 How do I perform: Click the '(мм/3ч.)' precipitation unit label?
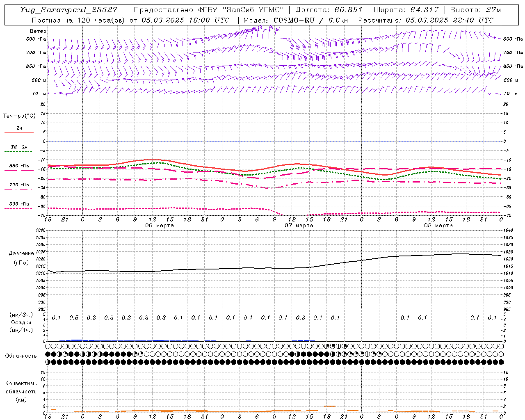tap(21, 315)
